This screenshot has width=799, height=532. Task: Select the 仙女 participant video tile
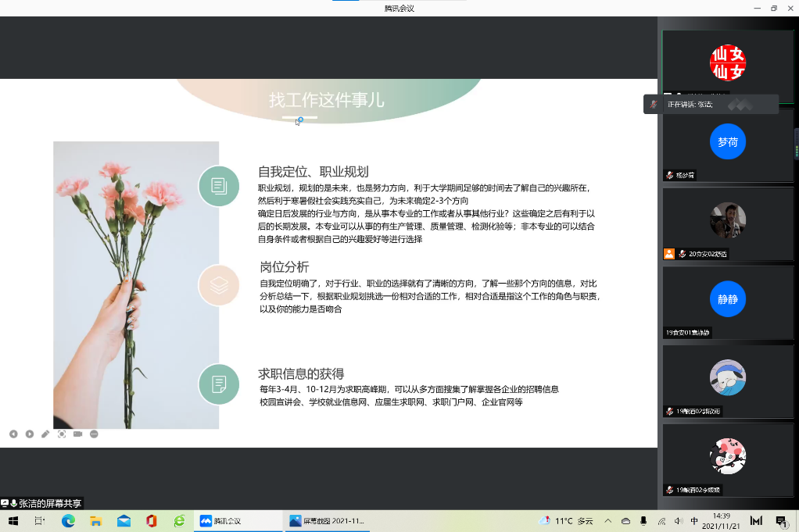pos(727,63)
